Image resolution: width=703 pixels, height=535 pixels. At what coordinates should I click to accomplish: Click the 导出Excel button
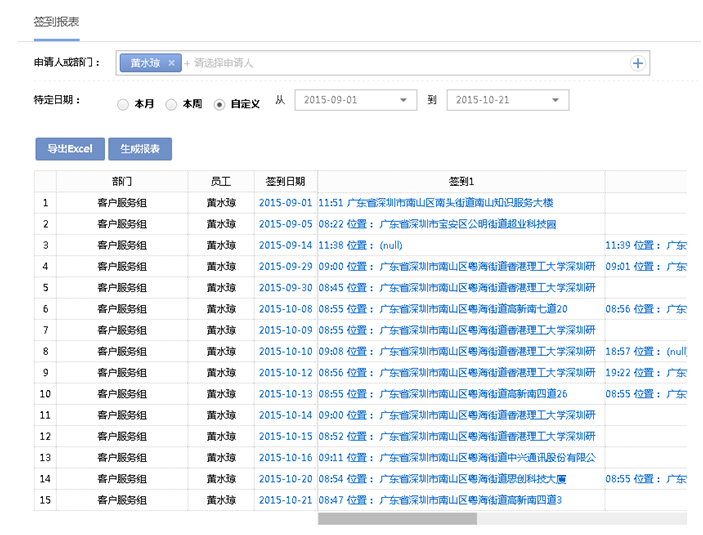coord(70,149)
